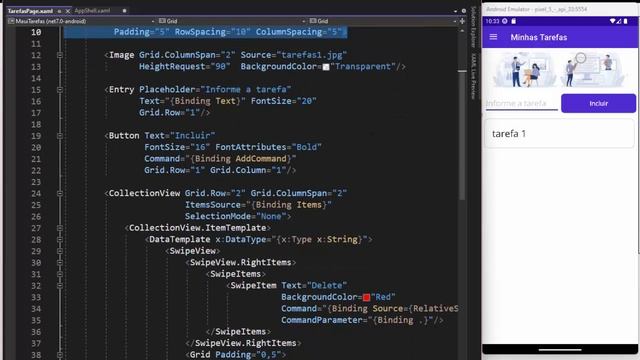Click the Red color swatch on line 33
The width and height of the screenshot is (640, 360).
click(366, 298)
